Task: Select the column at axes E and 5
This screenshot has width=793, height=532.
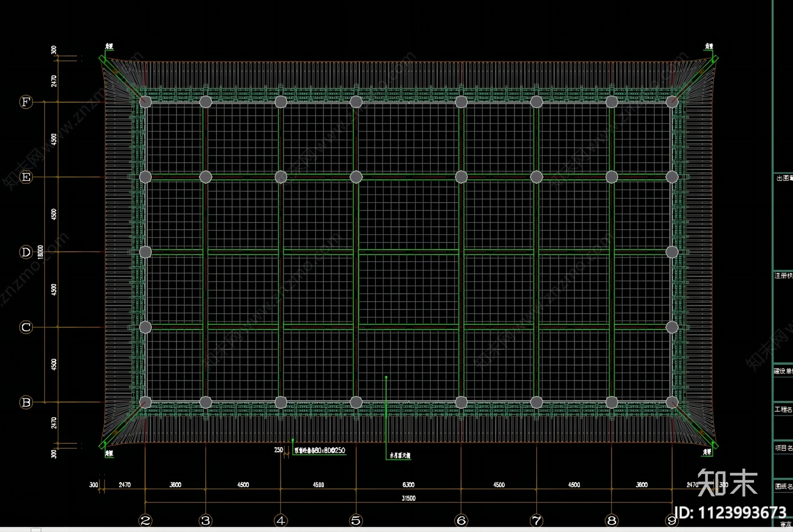Action: pos(356,177)
